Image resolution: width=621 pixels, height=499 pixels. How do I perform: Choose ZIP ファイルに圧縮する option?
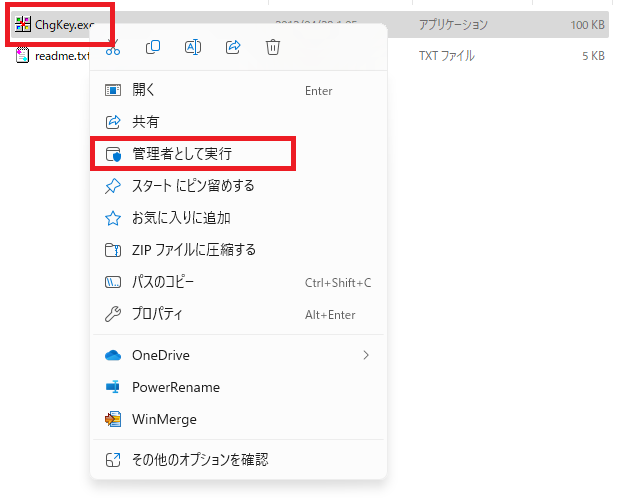pos(194,250)
